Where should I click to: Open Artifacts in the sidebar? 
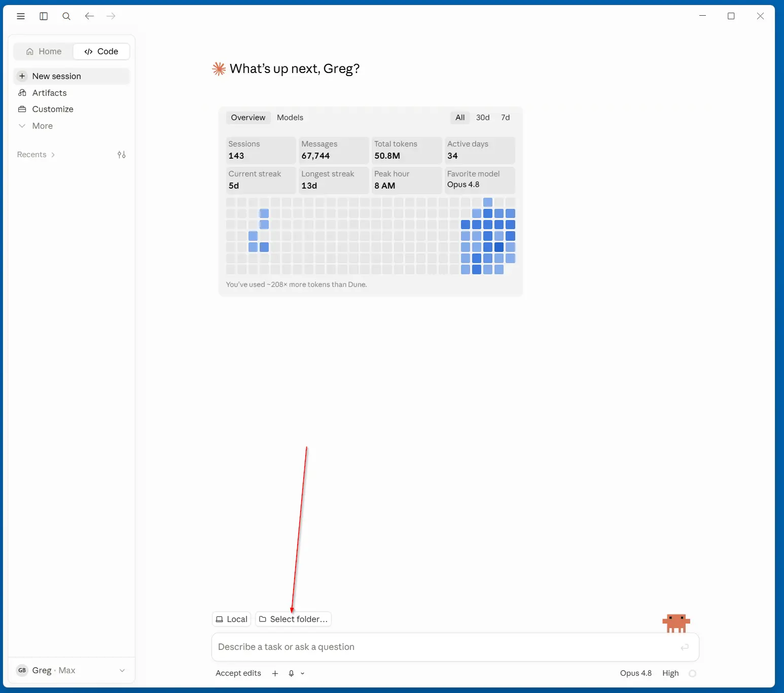coord(72,93)
